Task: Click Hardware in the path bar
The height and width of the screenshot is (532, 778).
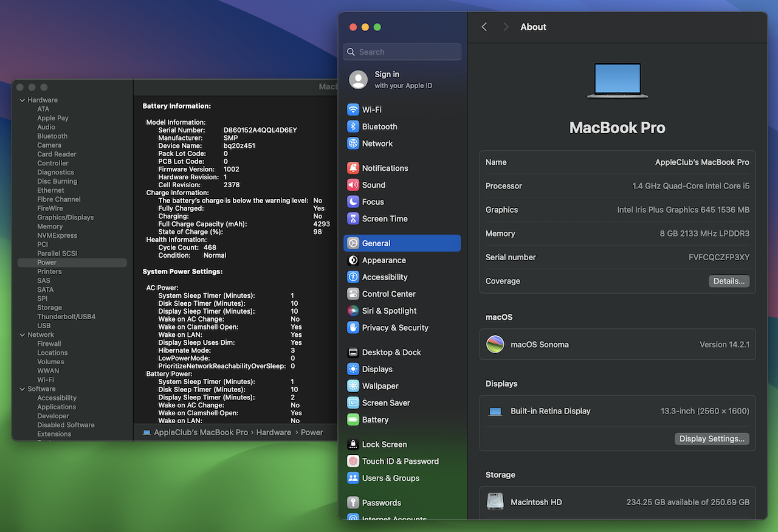Action: [274, 432]
